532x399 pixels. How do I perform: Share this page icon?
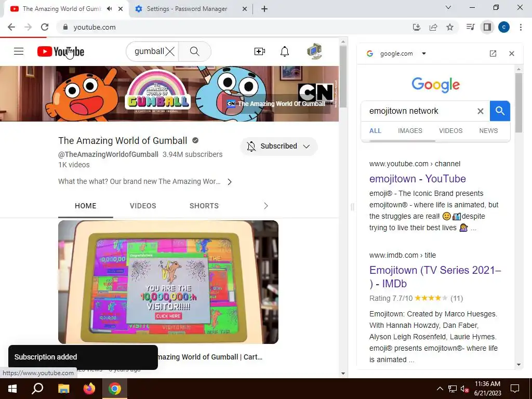(x=433, y=27)
